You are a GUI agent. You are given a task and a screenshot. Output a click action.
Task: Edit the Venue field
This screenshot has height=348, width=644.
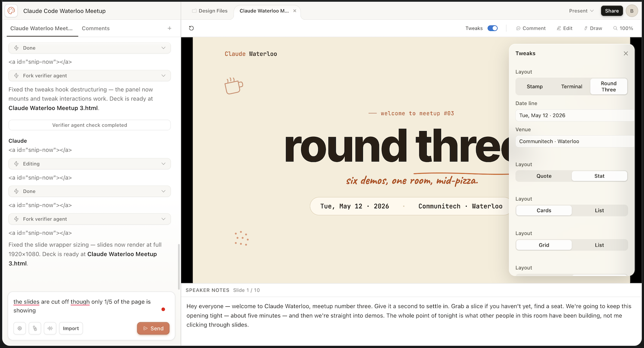coord(574,141)
